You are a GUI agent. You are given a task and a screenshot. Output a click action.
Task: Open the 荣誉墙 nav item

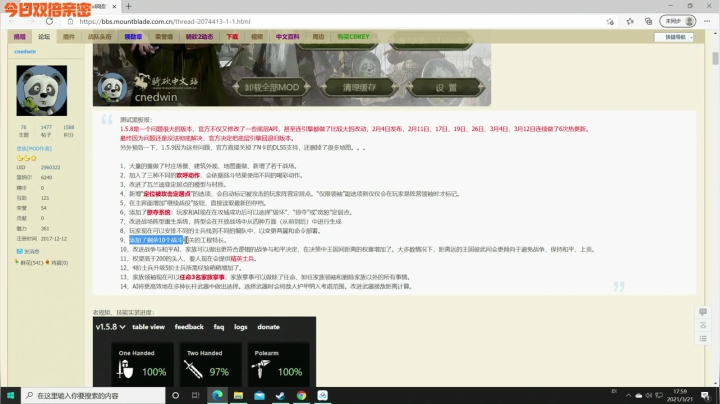[164, 37]
